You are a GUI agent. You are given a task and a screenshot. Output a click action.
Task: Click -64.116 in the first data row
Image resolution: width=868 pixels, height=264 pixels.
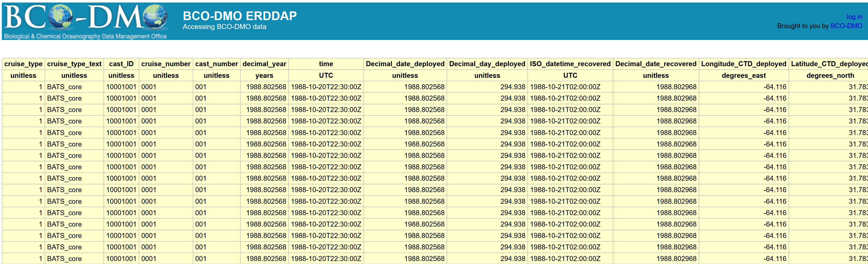tap(775, 87)
